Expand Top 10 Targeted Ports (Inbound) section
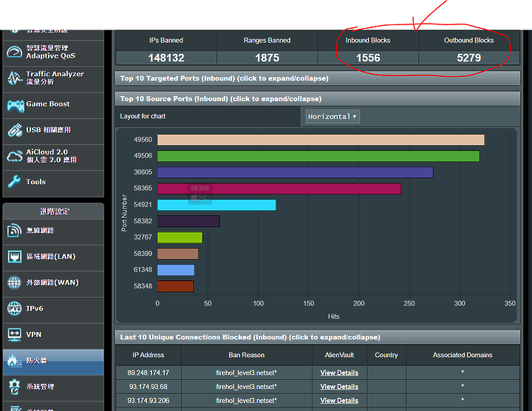 click(x=318, y=78)
